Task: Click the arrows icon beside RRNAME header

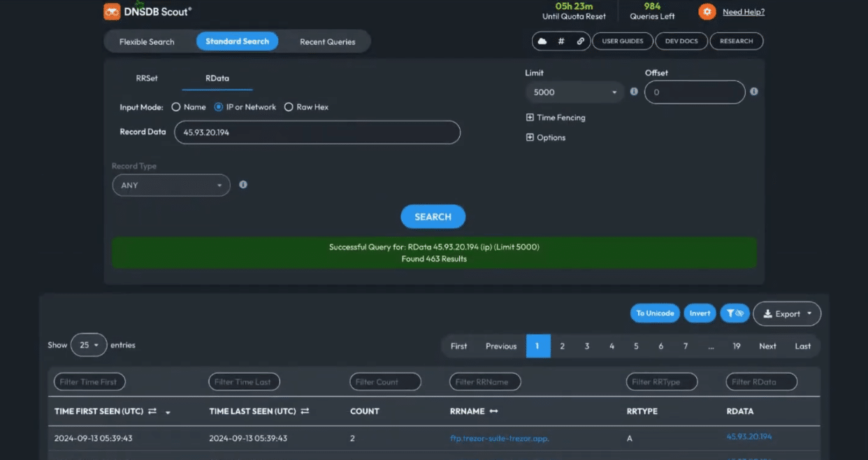Action: tap(493, 411)
